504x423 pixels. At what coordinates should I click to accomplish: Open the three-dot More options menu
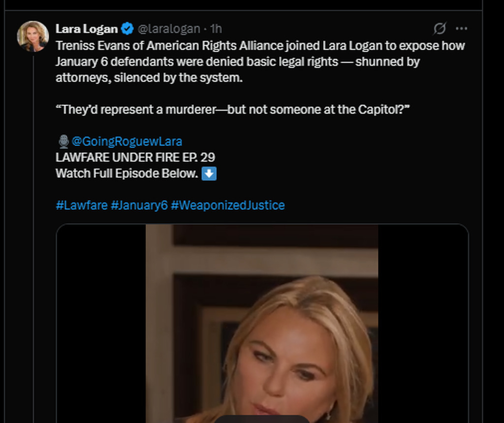tap(461, 29)
